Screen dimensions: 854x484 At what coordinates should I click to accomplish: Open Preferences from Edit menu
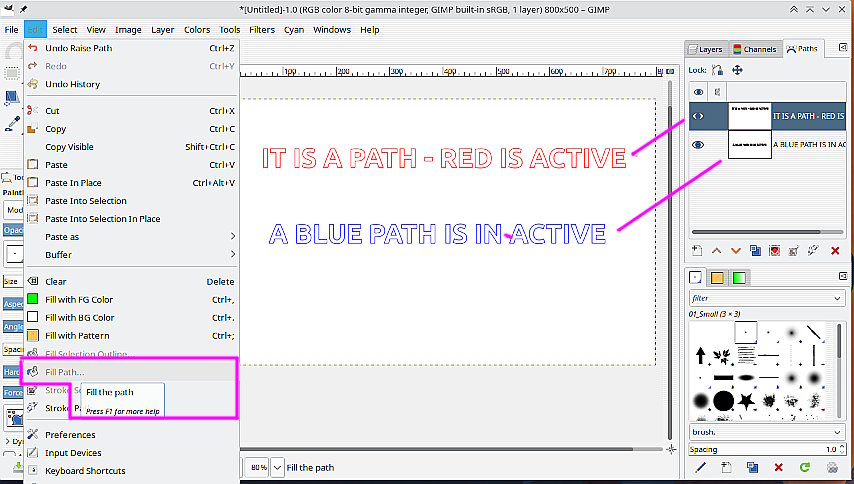point(132,435)
